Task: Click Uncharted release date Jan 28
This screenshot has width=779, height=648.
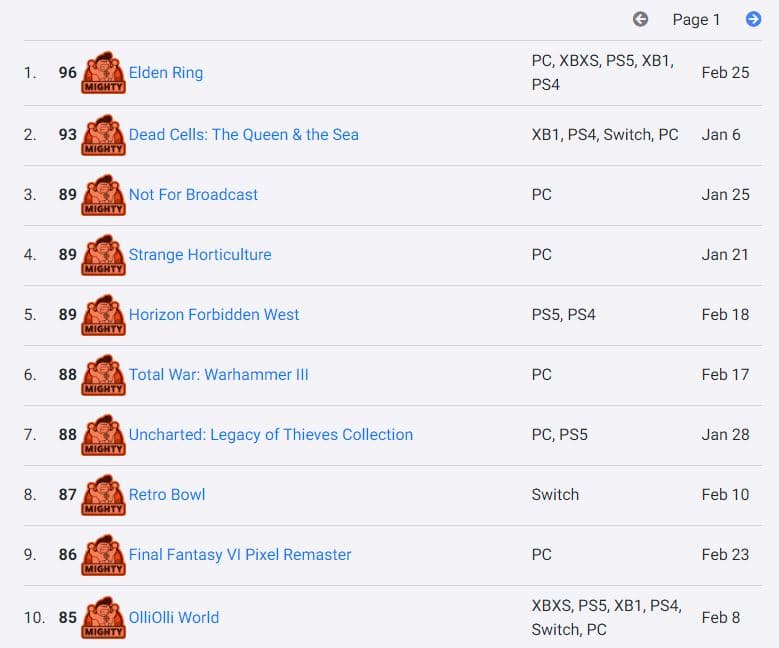Action: click(x=725, y=435)
